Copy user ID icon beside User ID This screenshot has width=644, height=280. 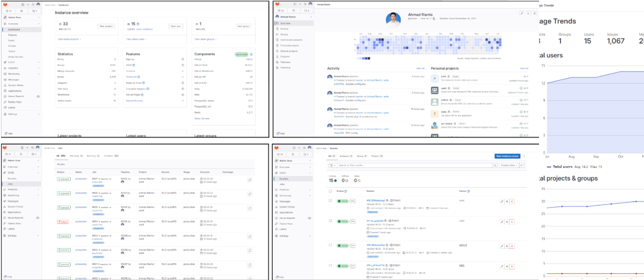click(434, 18)
